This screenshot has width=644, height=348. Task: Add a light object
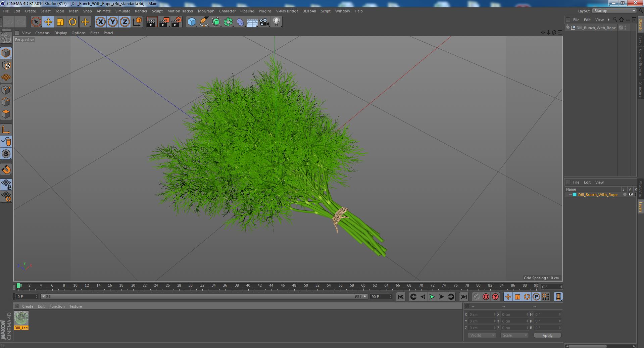coord(277,22)
